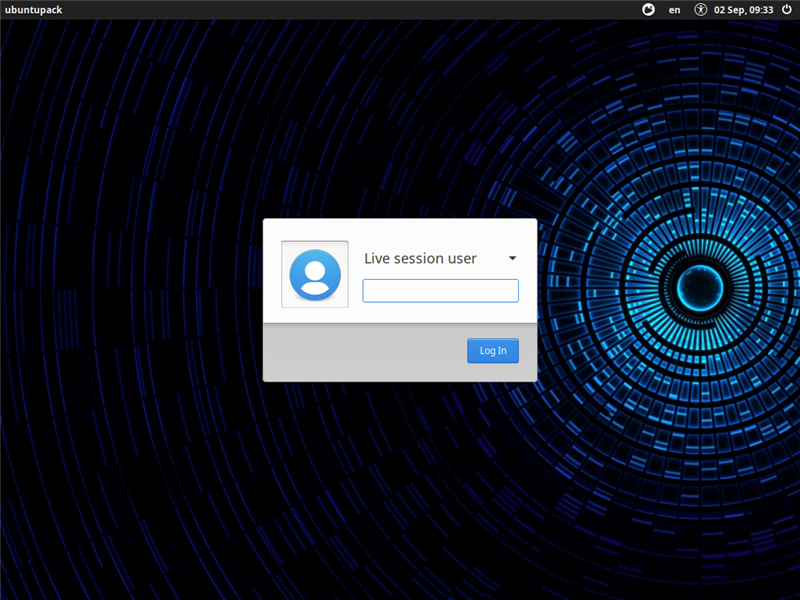Click the 'Live session user' name

[420, 258]
